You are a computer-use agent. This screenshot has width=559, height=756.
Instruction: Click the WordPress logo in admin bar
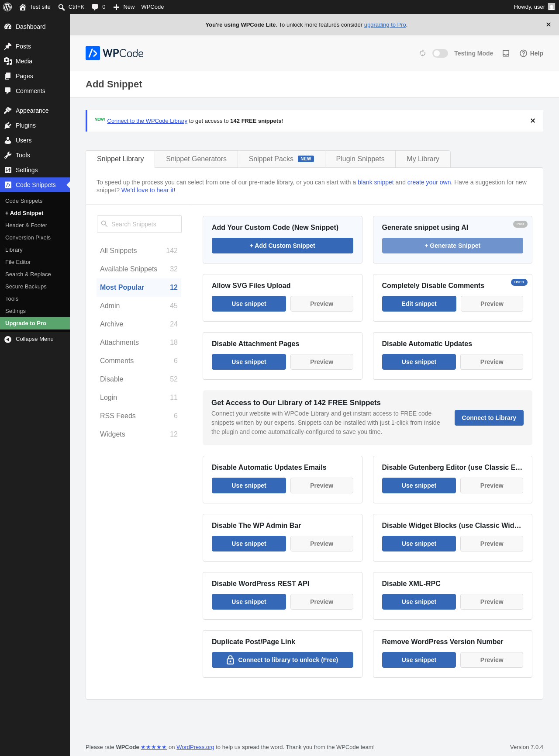(7, 7)
